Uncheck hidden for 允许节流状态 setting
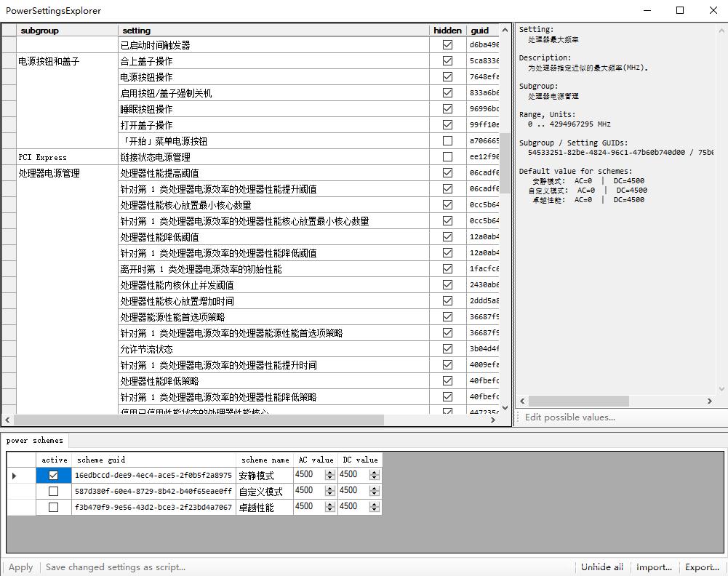 448,348
